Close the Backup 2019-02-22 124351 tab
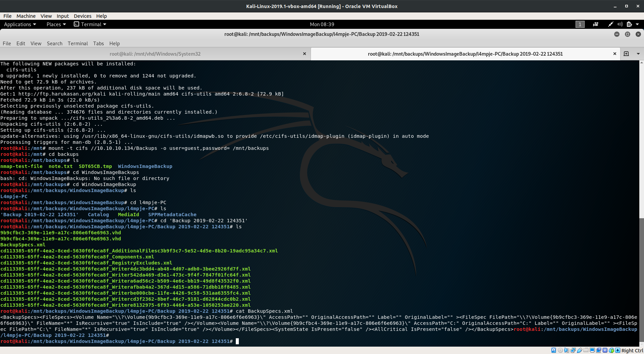Image resolution: width=644 pixels, height=354 pixels. (615, 54)
